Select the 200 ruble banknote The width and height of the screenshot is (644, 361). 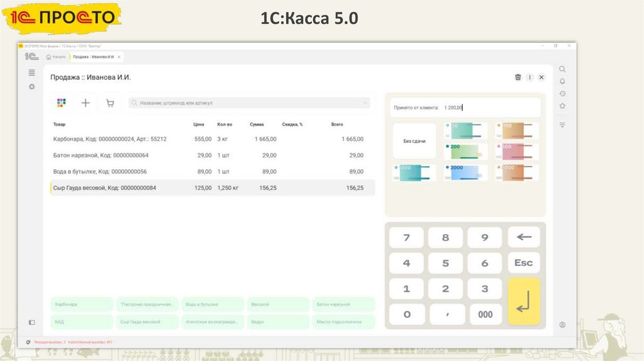point(465,152)
